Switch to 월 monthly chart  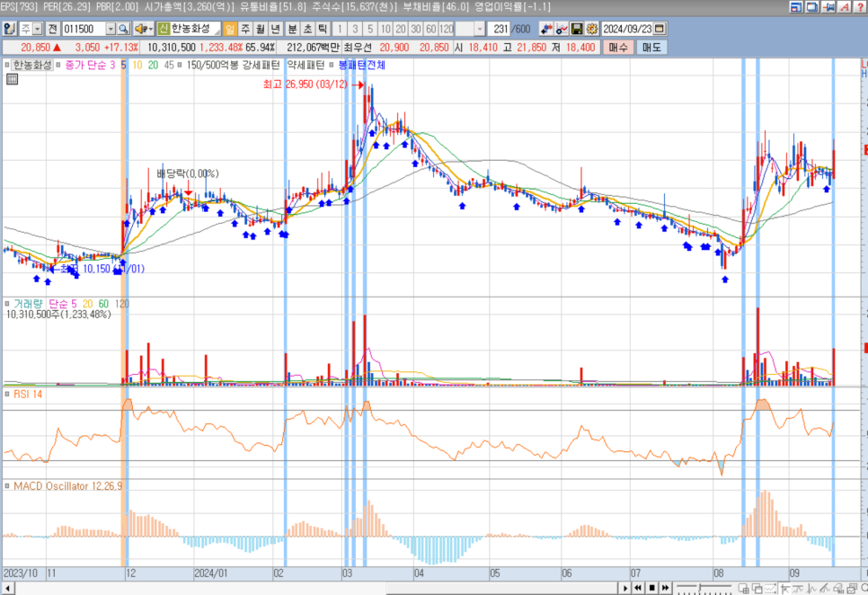pos(261,29)
